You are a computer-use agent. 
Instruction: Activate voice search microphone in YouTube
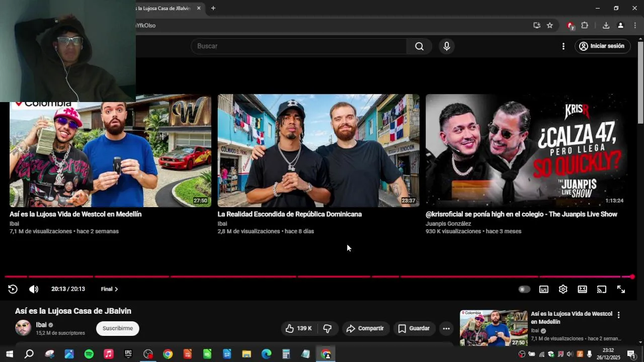pyautogui.click(x=446, y=46)
